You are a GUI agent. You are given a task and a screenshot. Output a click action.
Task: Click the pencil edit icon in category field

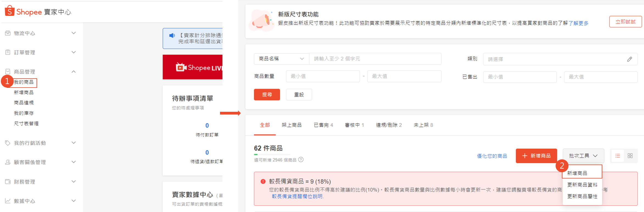629,59
